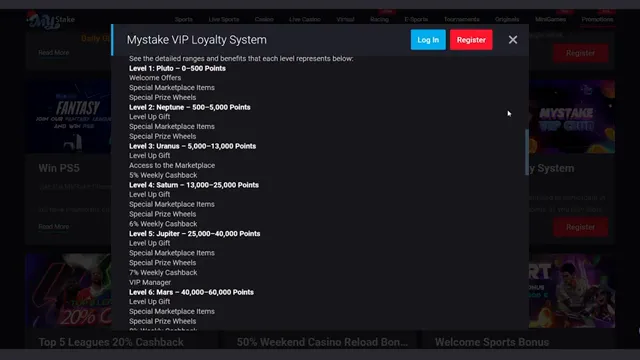Click 'See the detailed ranges and benefits' sentence
The height and width of the screenshot is (360, 640).
241,58
